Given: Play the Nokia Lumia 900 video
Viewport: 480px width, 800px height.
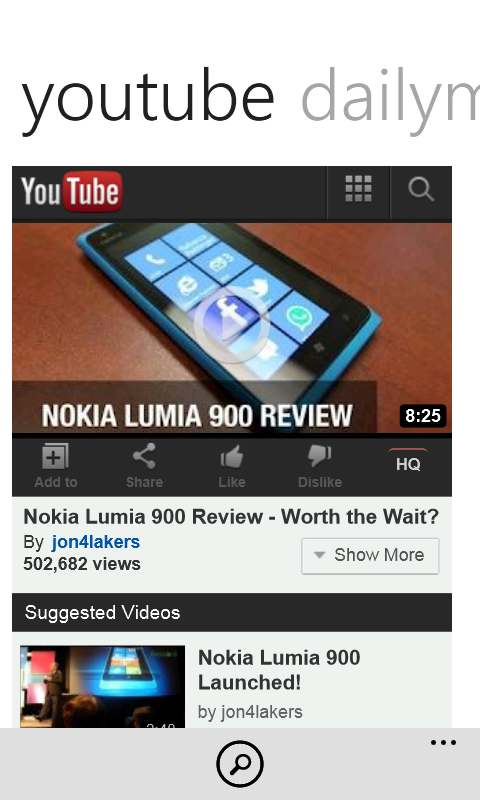Looking at the screenshot, I should coord(231,324).
